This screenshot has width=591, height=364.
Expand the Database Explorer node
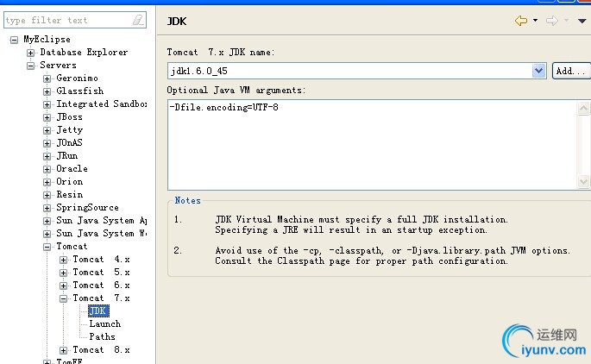(x=30, y=53)
